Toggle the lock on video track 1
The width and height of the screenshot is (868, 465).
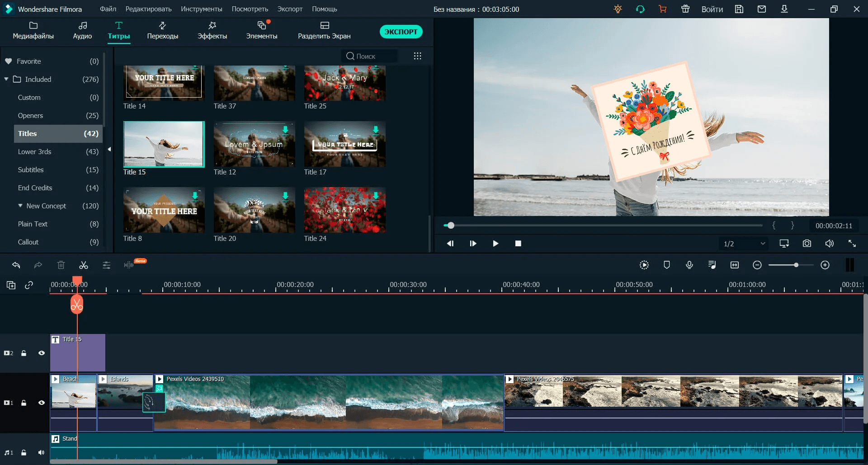pyautogui.click(x=24, y=403)
